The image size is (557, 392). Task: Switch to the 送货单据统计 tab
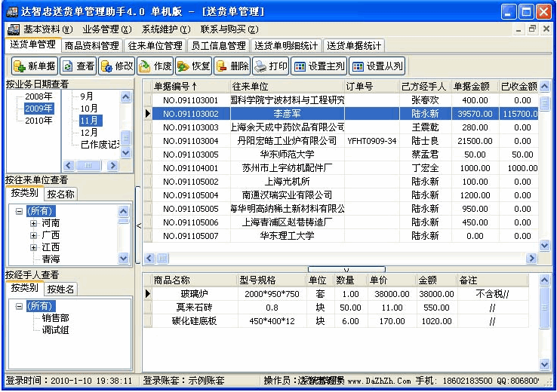point(354,46)
